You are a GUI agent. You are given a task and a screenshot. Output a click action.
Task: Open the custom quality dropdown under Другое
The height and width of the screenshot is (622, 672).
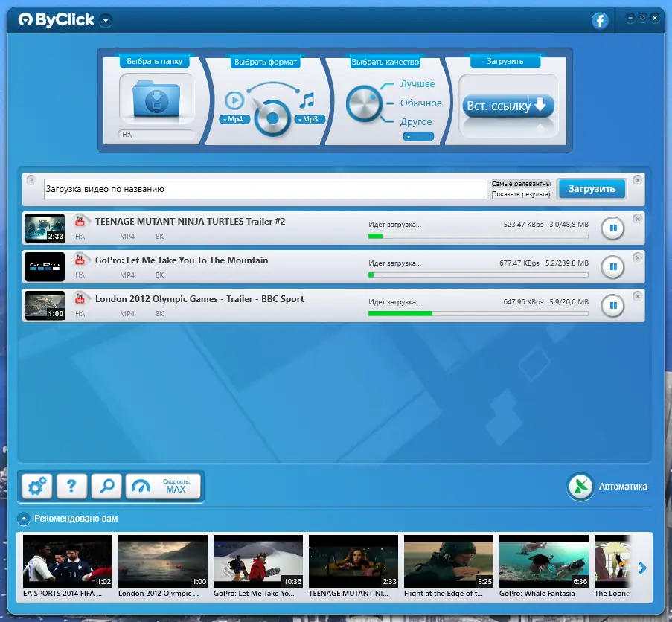[x=418, y=137]
